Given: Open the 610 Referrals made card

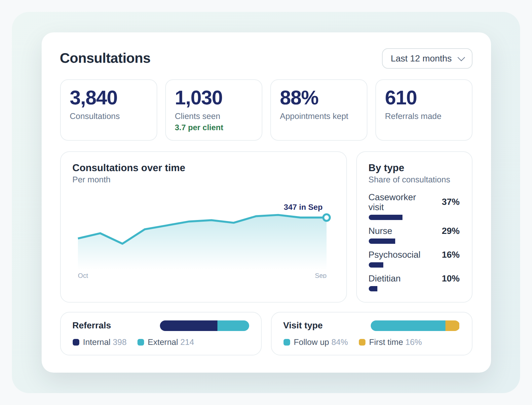Looking at the screenshot, I should pyautogui.click(x=424, y=110).
